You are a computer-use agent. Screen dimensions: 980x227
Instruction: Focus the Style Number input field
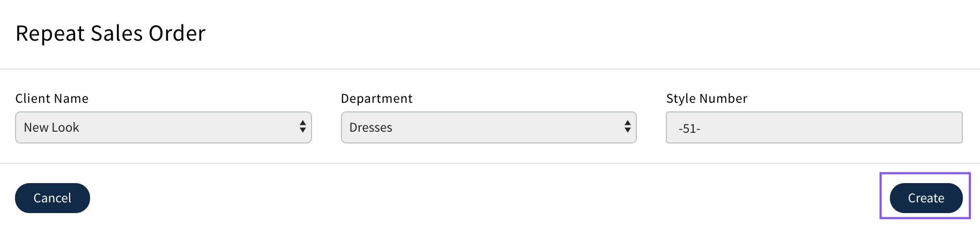(814, 127)
